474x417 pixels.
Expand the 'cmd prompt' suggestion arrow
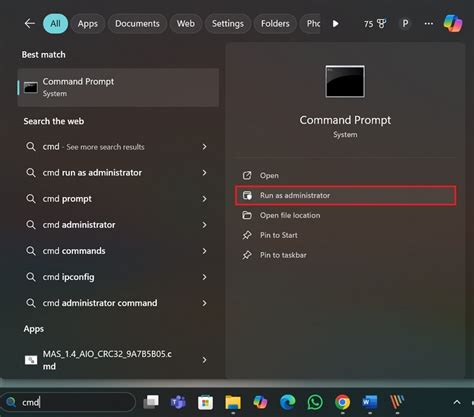pyautogui.click(x=204, y=199)
